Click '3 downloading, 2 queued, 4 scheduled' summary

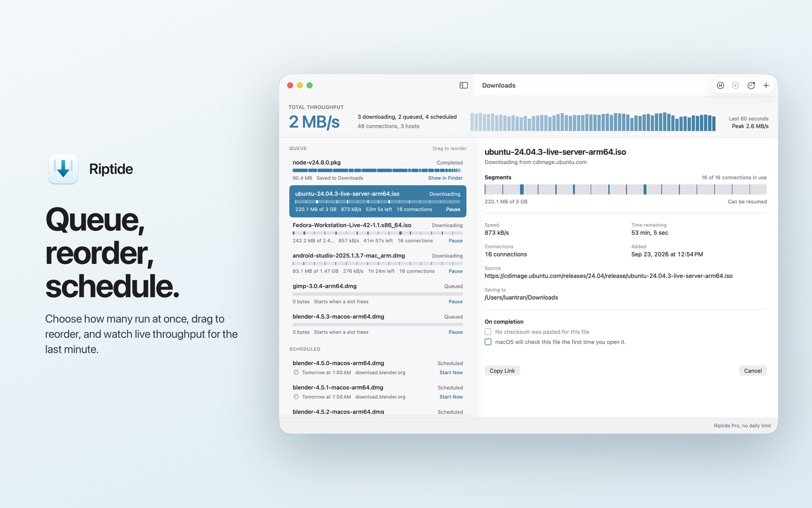pos(407,117)
